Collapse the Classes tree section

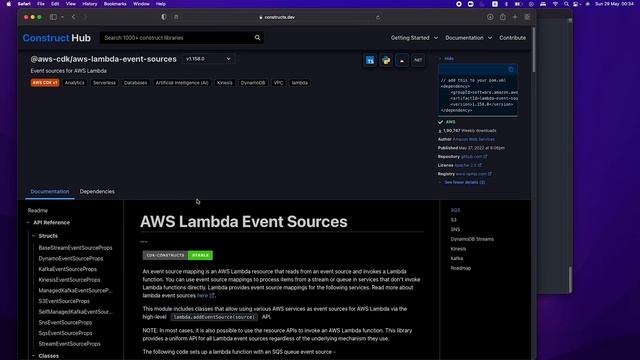[x=33, y=356]
